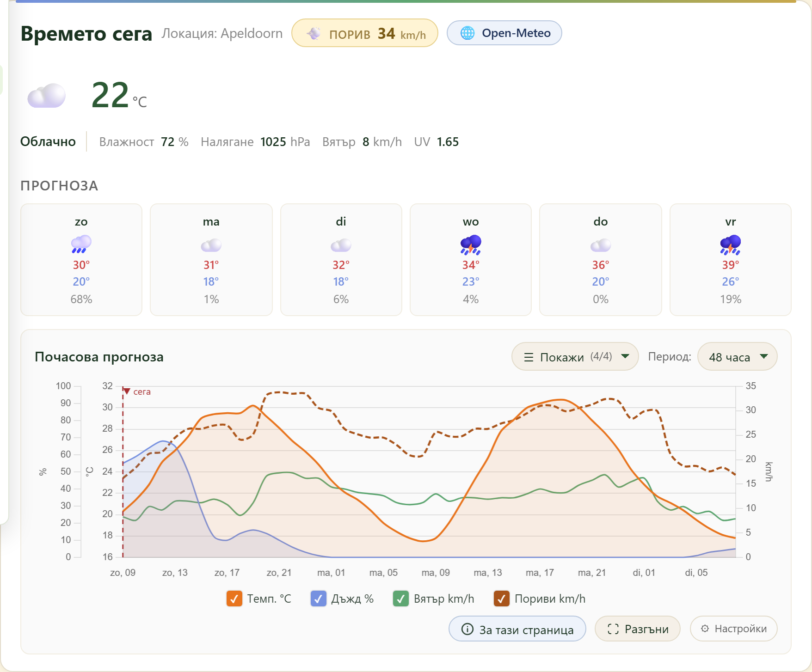
Task: Select the di forecast day card
Action: (341, 260)
